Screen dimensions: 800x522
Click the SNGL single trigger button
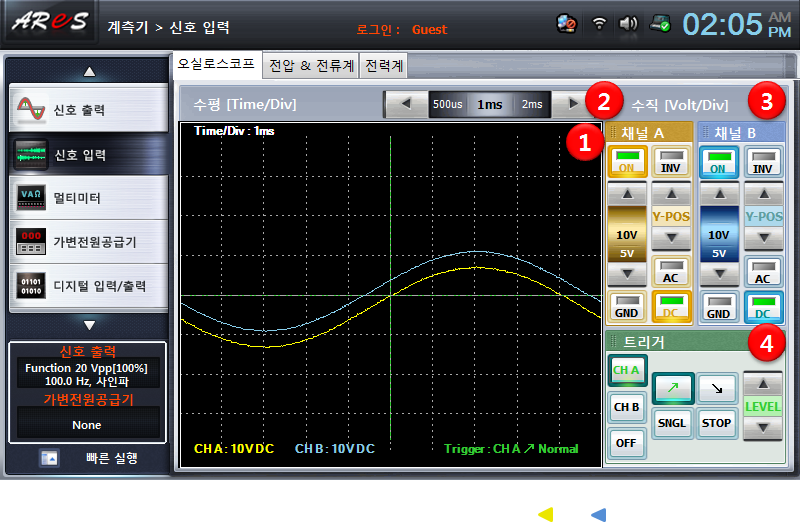click(x=672, y=423)
